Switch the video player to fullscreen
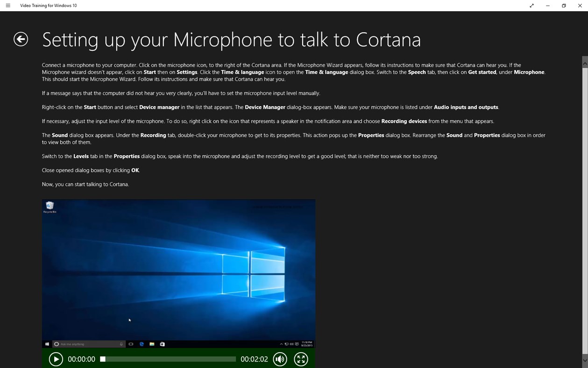The width and height of the screenshot is (588, 368). pos(301,359)
